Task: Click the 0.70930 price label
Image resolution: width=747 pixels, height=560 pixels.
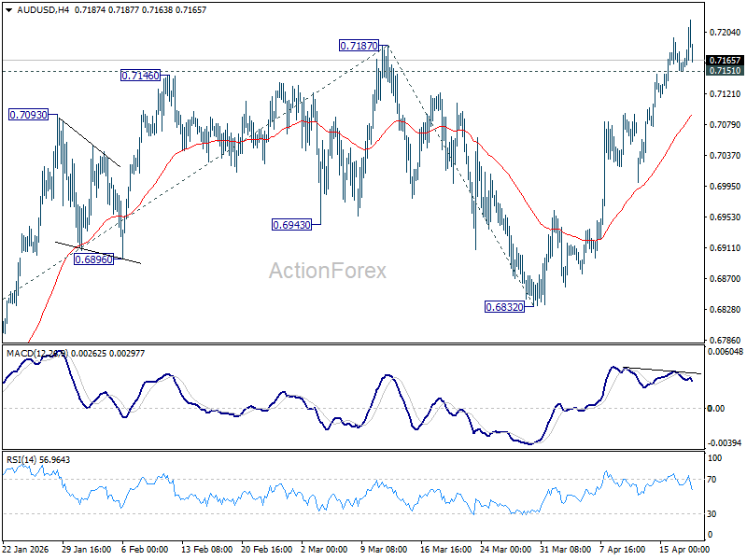Action: tap(29, 115)
